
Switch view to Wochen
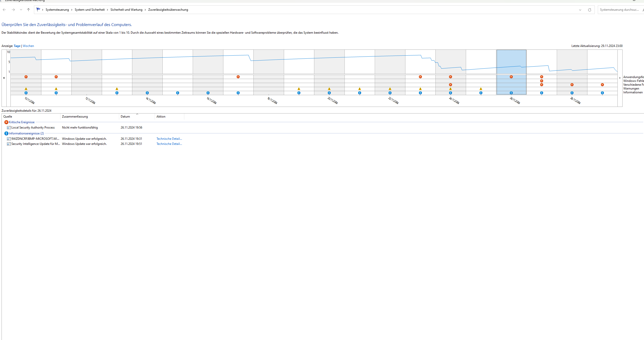pyautogui.click(x=28, y=46)
